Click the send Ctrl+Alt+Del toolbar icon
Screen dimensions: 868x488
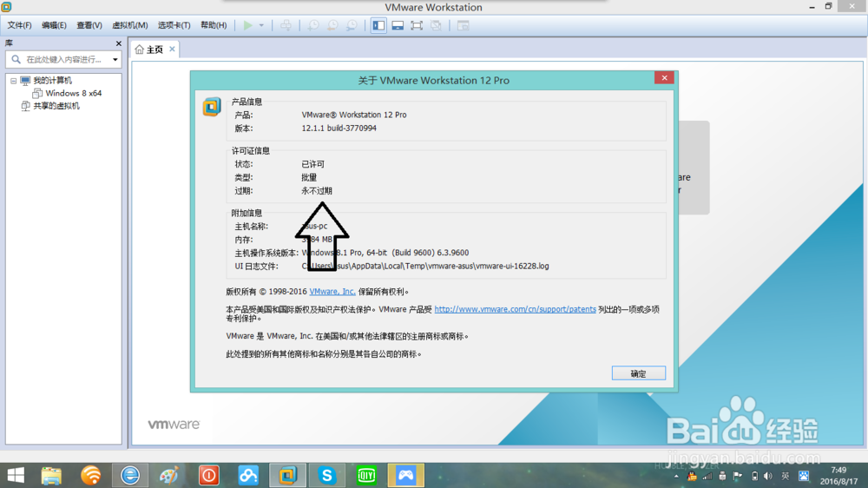[x=286, y=25]
